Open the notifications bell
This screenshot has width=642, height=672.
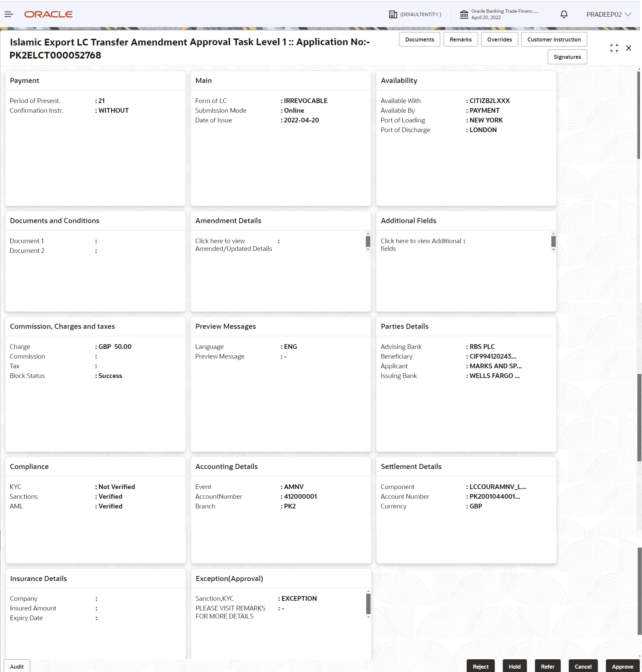coord(563,14)
